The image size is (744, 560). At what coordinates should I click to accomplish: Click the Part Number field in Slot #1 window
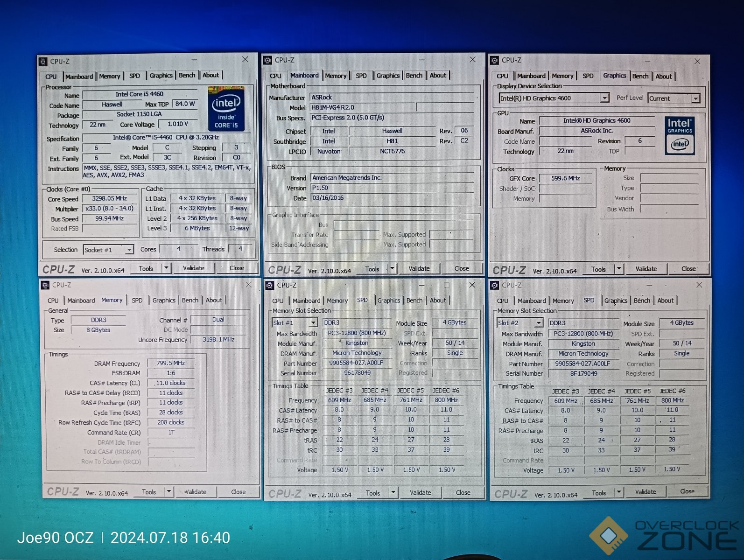(356, 363)
